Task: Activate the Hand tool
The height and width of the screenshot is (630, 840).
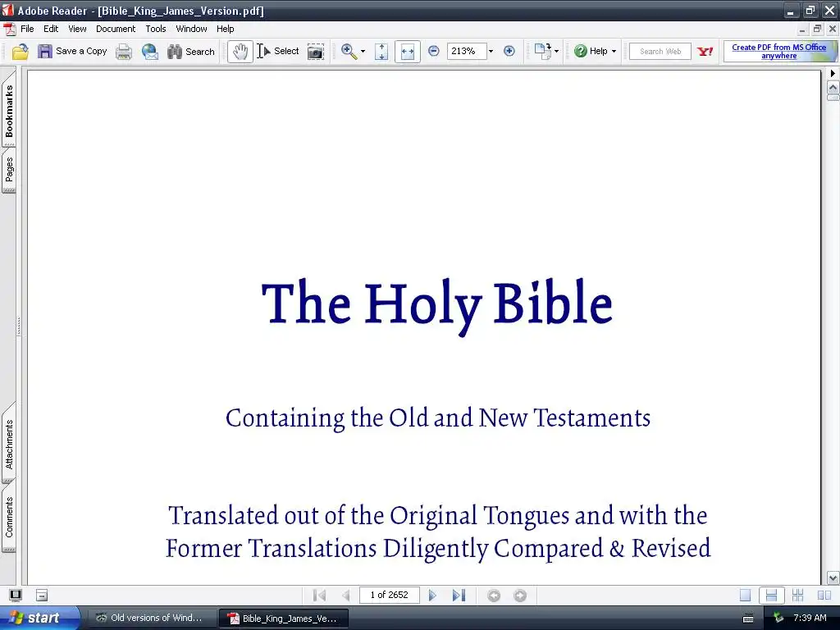Action: tap(240, 52)
